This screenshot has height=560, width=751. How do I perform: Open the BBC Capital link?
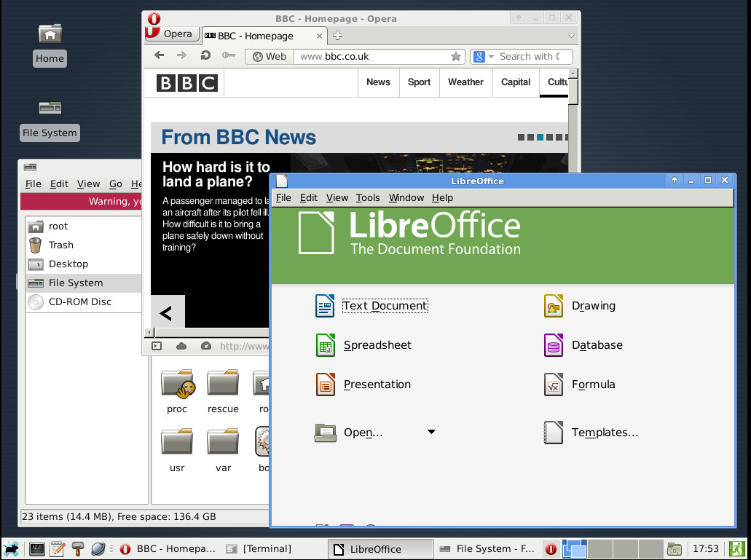click(x=516, y=82)
